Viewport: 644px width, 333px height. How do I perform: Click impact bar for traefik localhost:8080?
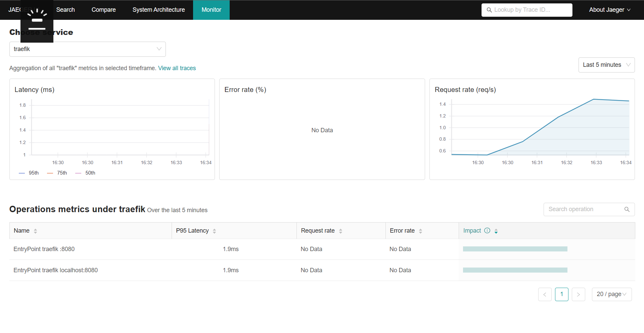pyautogui.click(x=515, y=270)
